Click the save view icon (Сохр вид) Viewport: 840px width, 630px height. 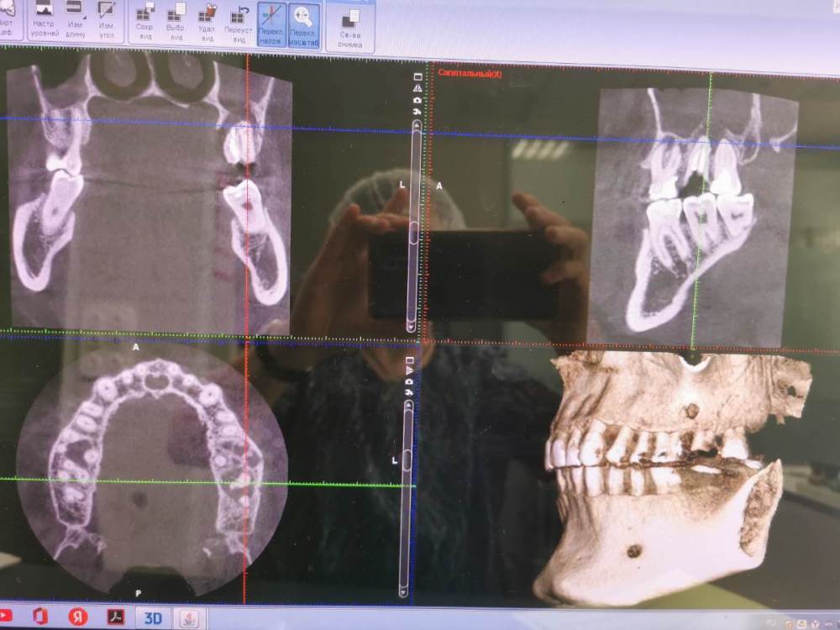coord(144,22)
